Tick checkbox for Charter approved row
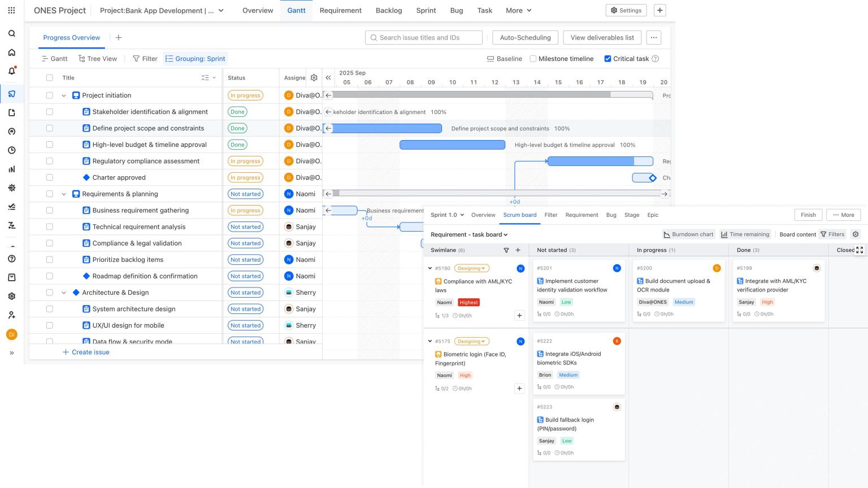868x488 pixels. 49,177
